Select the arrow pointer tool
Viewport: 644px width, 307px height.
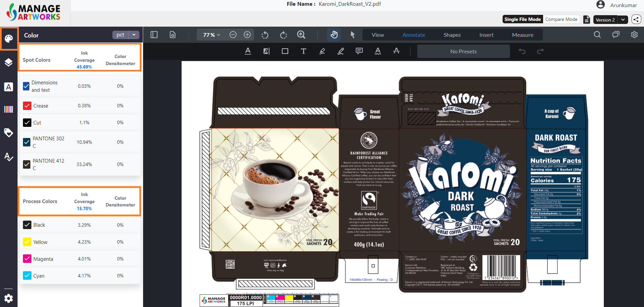pyautogui.click(x=352, y=35)
